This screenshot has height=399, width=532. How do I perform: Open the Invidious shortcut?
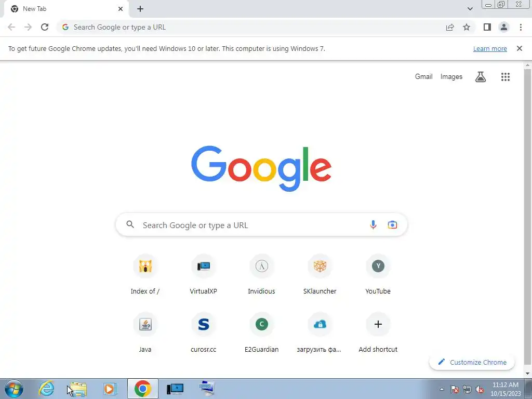[262, 275]
